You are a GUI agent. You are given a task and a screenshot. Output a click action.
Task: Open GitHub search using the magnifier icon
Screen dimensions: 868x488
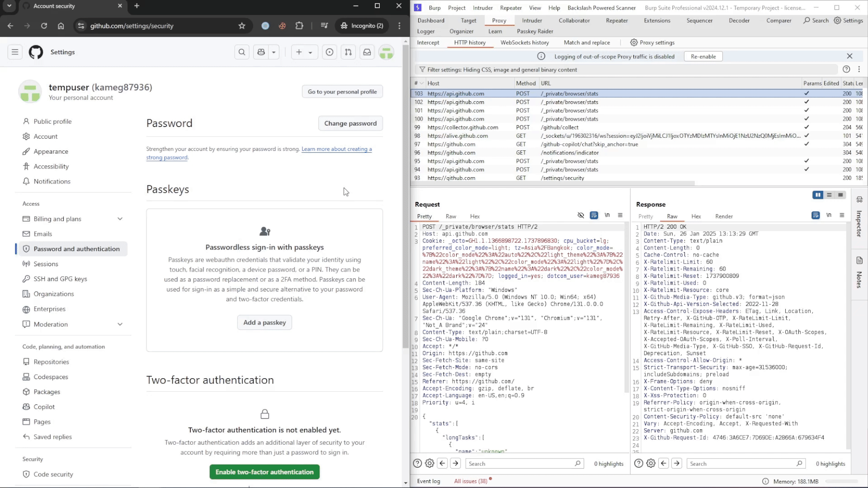pyautogui.click(x=242, y=52)
